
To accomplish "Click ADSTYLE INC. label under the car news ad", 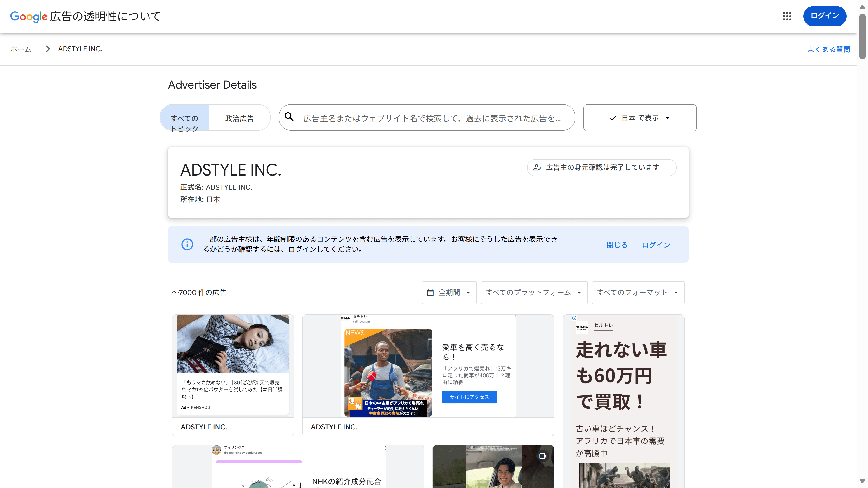I will tap(334, 427).
